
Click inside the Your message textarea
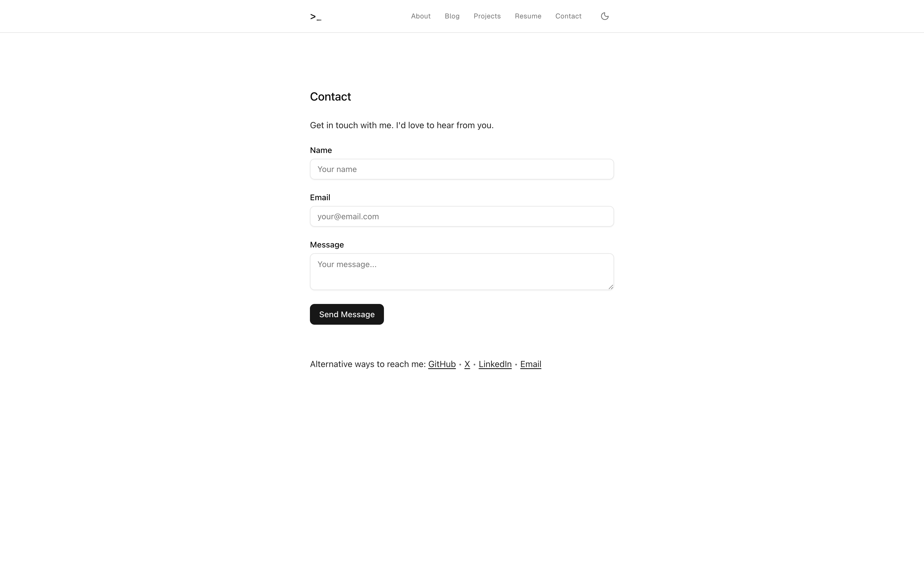point(462,271)
